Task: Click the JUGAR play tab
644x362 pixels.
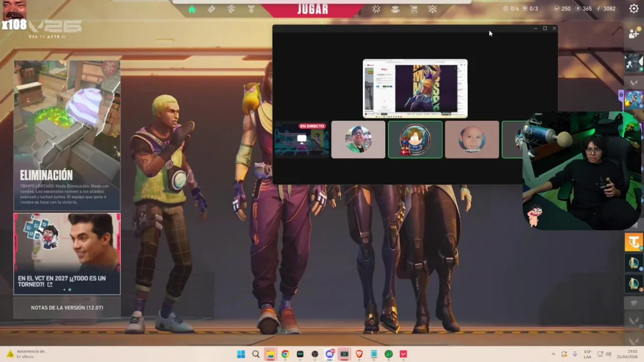Action: point(312,9)
